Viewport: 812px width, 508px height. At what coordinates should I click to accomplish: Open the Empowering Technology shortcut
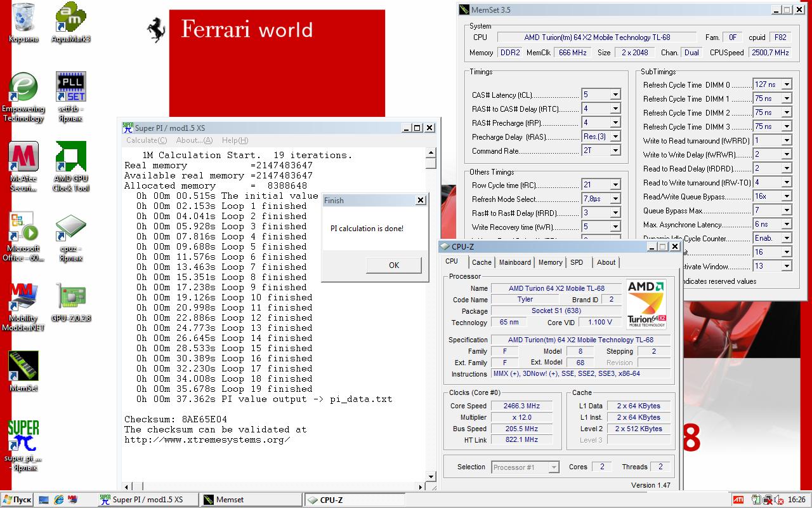[x=23, y=97]
